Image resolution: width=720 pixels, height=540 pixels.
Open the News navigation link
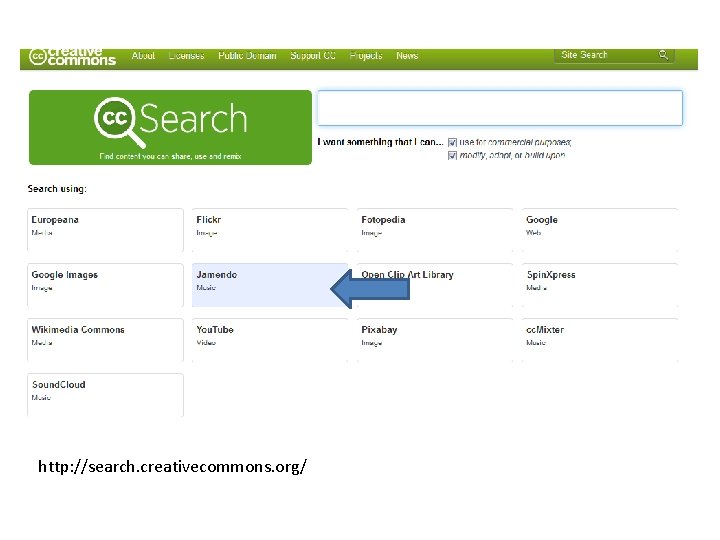click(x=407, y=56)
